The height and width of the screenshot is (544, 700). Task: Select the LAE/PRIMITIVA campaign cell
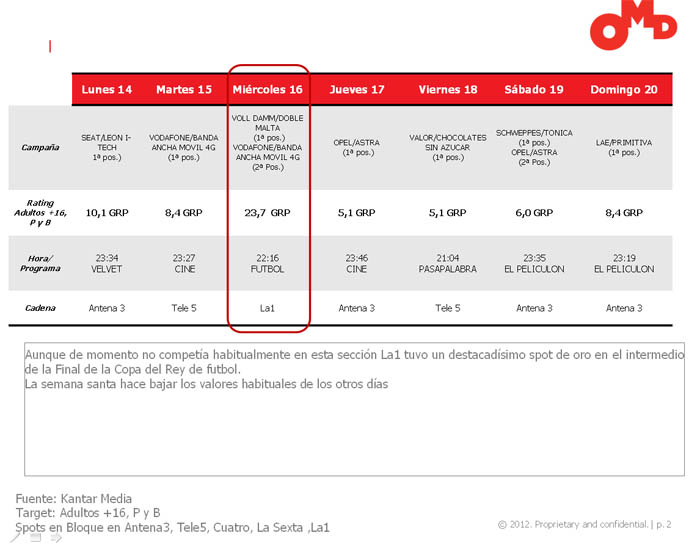point(624,147)
